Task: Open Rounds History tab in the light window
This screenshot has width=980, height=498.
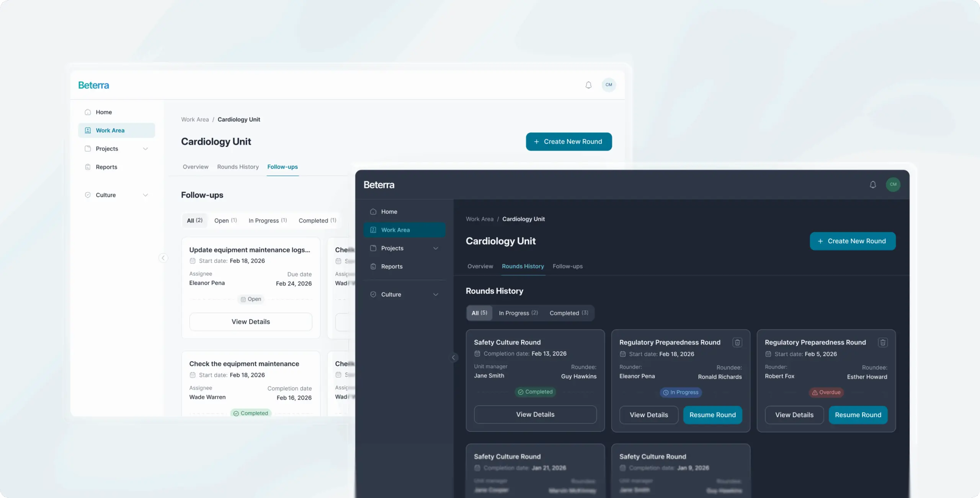Action: (238, 167)
